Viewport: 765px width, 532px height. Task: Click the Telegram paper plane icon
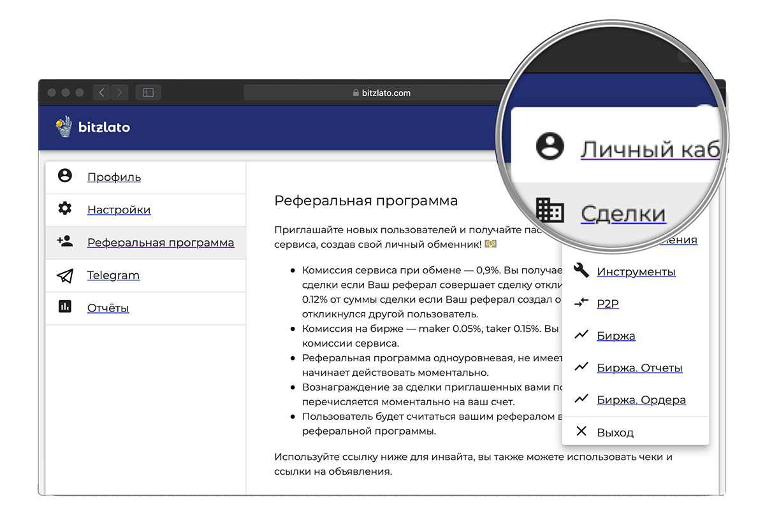65,275
